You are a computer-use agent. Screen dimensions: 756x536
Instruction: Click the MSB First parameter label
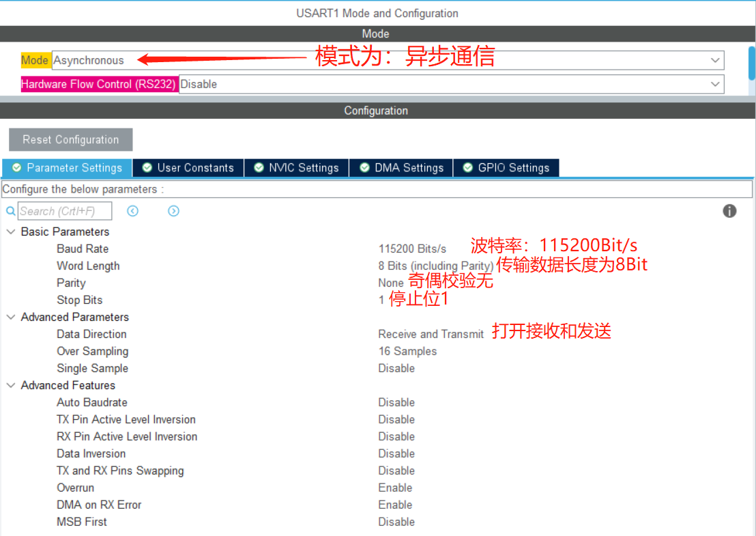click(81, 522)
